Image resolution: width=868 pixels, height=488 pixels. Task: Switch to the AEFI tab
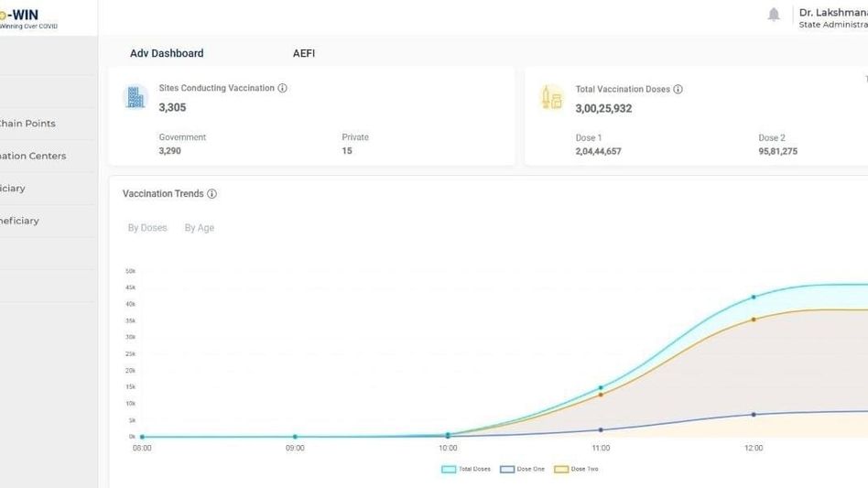pyautogui.click(x=304, y=54)
